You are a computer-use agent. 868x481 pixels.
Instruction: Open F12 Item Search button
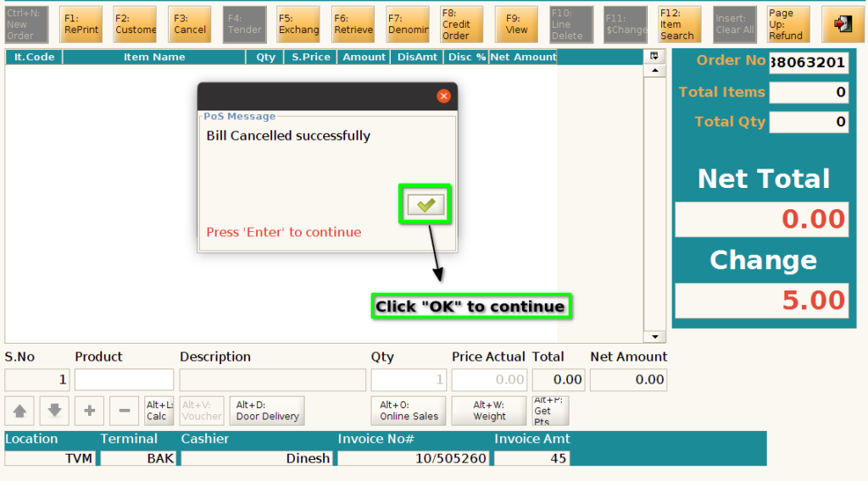(680, 25)
